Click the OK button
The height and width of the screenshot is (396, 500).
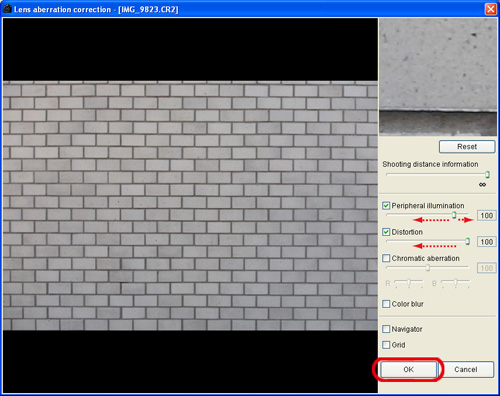click(408, 369)
